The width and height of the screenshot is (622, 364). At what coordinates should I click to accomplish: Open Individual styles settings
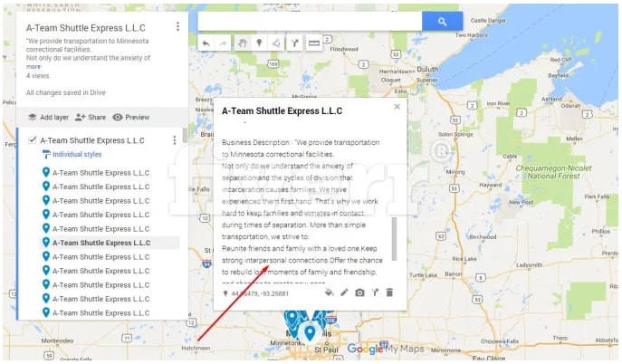tap(72, 154)
